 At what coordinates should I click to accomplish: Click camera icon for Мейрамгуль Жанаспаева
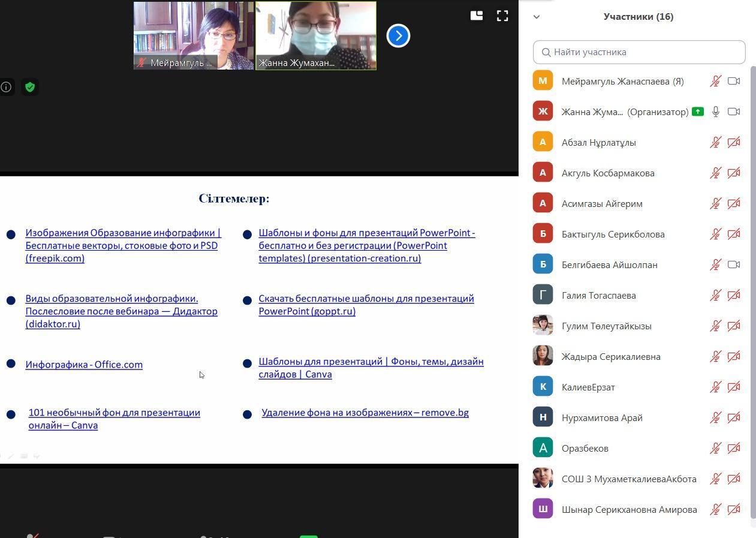[x=734, y=81]
